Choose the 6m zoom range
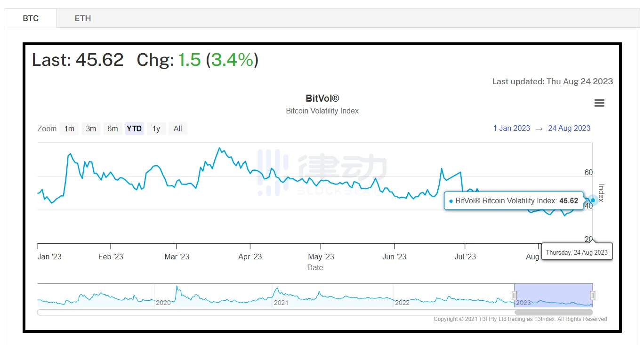 pos(113,128)
